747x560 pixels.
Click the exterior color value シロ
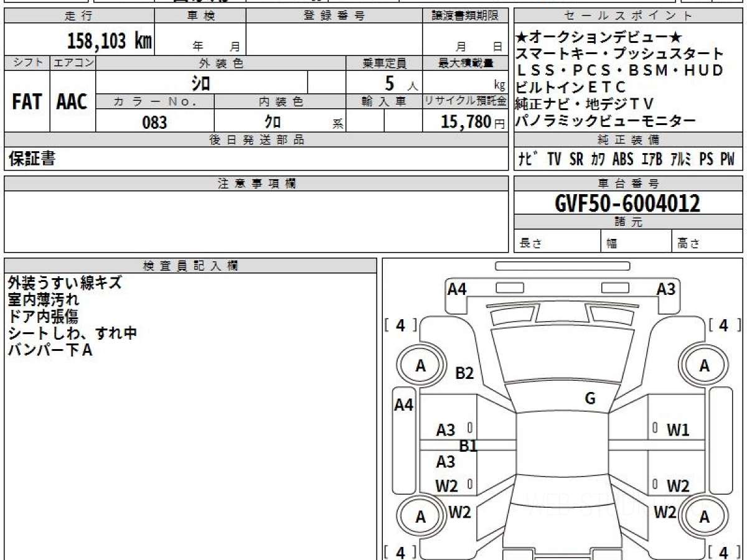point(202,83)
